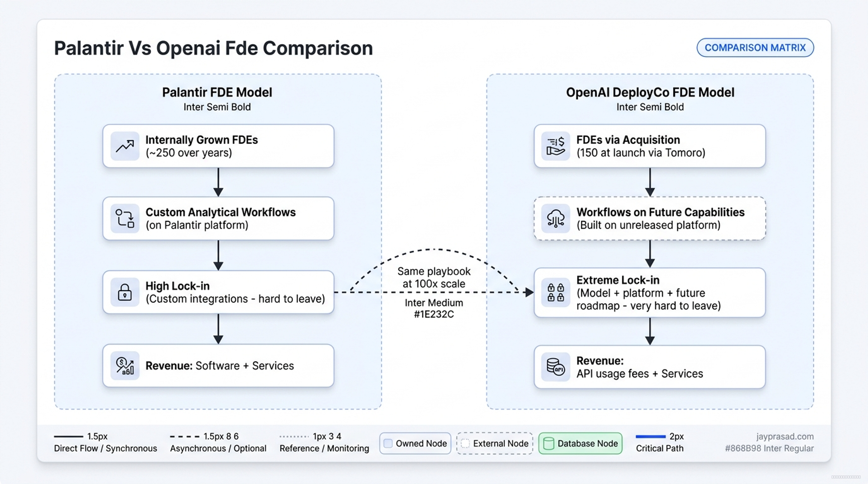Click the revenue chart icon by Software + Services
Image resolution: width=868 pixels, height=484 pixels.
point(125,365)
